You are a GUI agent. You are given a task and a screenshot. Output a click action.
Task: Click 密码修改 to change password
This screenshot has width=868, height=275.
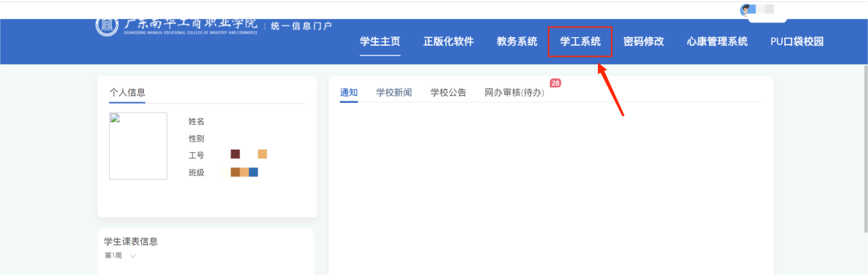[644, 41]
